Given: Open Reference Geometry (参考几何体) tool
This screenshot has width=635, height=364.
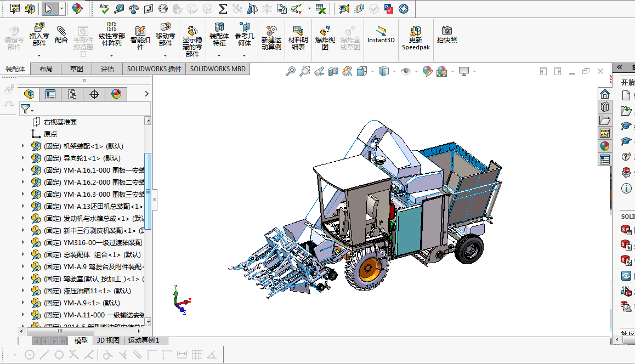Looking at the screenshot, I should tap(244, 27).
